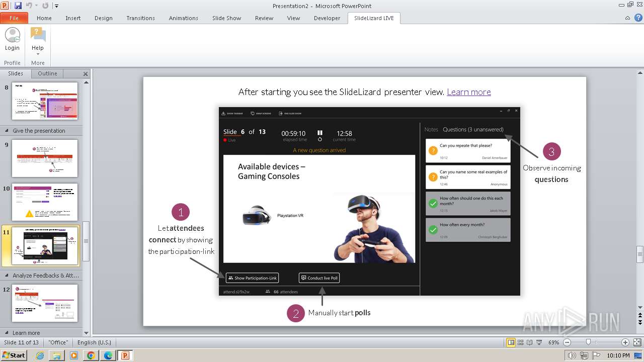This screenshot has width=644, height=362.
Task: Select slide 11 thumbnail
Action: pyautogui.click(x=45, y=246)
